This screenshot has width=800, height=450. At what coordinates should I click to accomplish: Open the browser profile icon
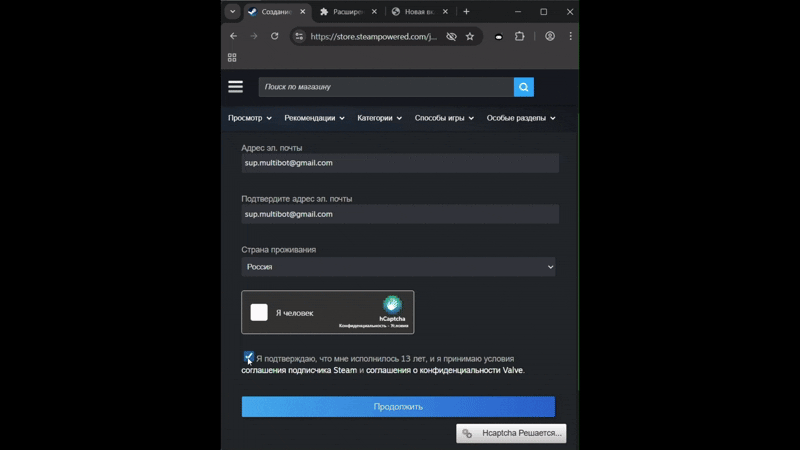pyautogui.click(x=550, y=36)
